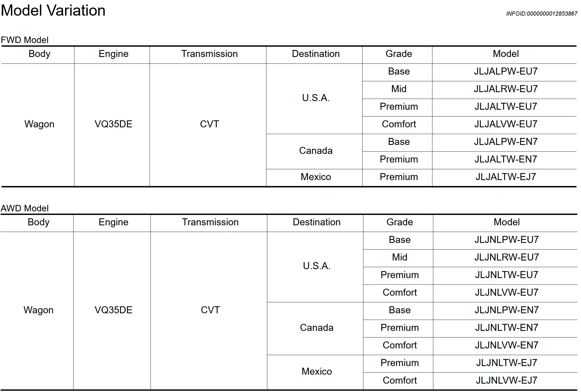This screenshot has height=392, width=581.
Task: Select the JLJALVW-EU7 model cell
Action: 506,124
